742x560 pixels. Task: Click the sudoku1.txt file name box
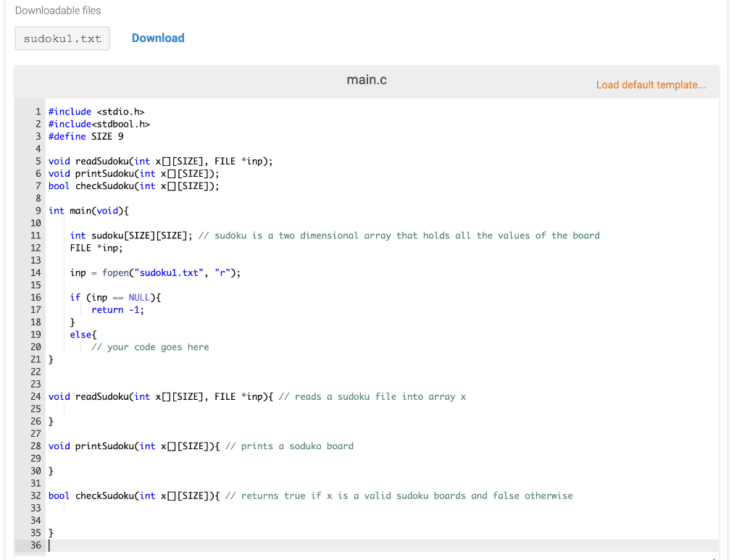62,38
